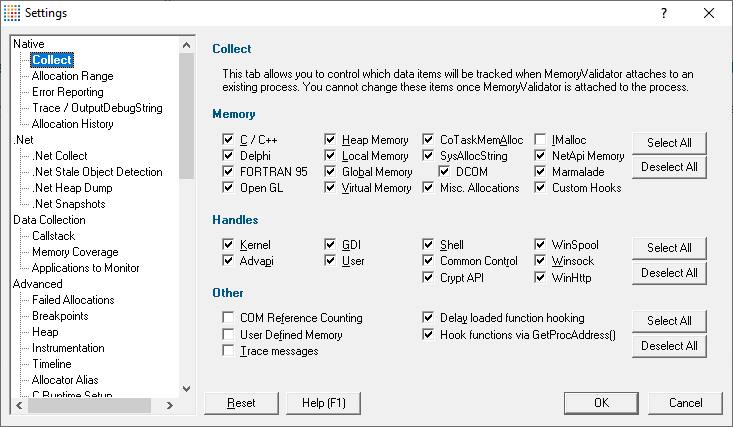Open Allocation History page

(72, 123)
